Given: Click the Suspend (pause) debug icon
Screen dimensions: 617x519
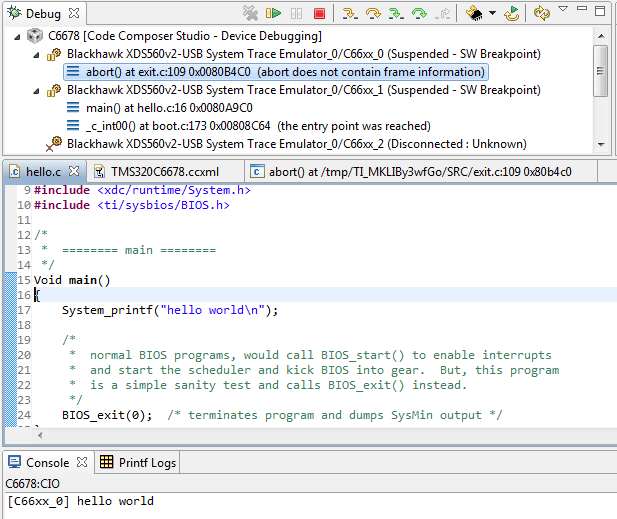Looking at the screenshot, I should 296,13.
